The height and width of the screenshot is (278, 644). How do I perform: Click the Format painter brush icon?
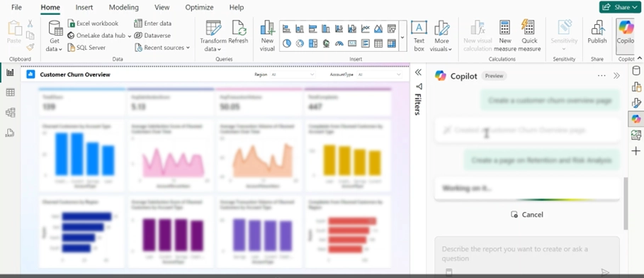click(x=30, y=47)
